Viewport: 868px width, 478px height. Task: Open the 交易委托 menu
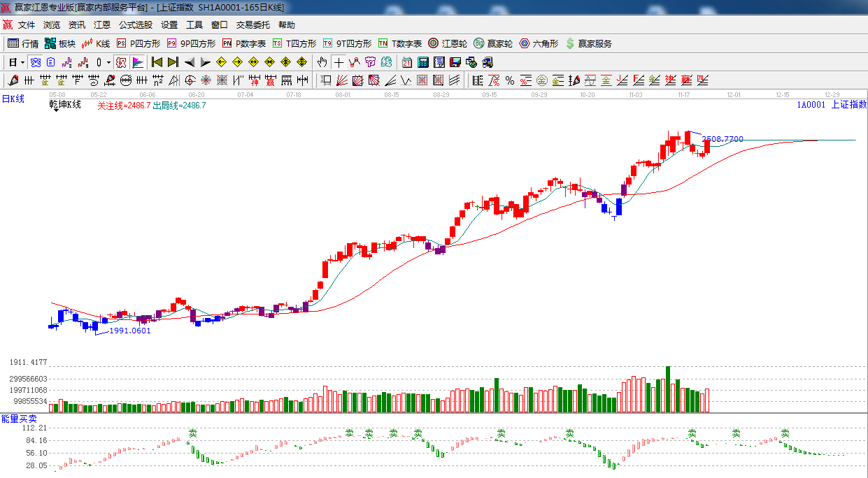(252, 24)
